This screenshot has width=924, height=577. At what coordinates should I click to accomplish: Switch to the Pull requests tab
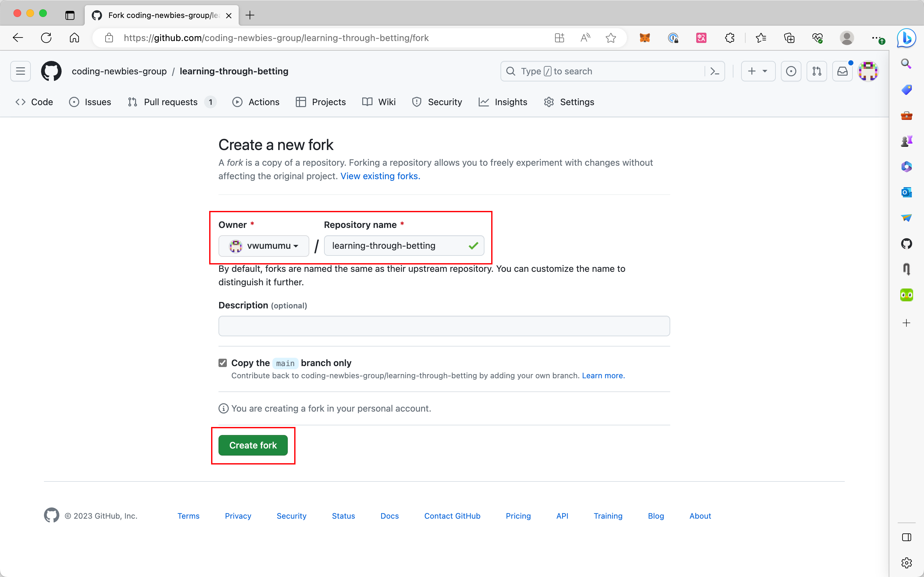(171, 102)
